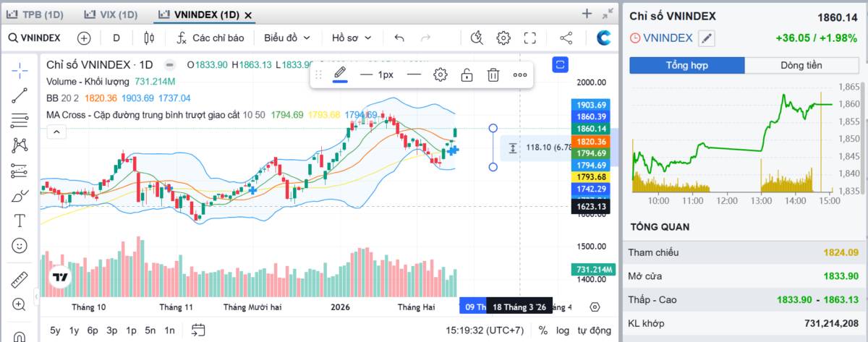Open the Tổng hợp tab
The image size is (868, 342).
(687, 65)
